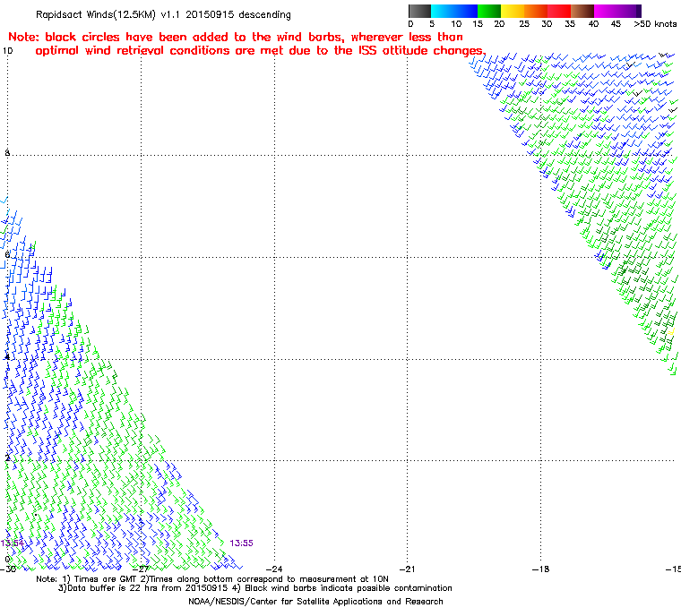Click the -24 longitude axis label
This screenshot has height=616, width=681.
274,569
